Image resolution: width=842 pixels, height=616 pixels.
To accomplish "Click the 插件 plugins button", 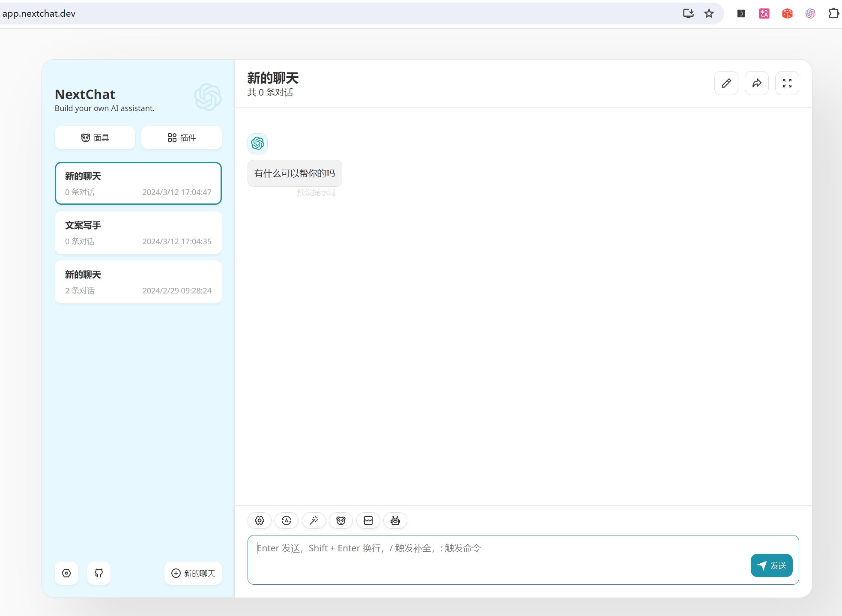I will 182,138.
